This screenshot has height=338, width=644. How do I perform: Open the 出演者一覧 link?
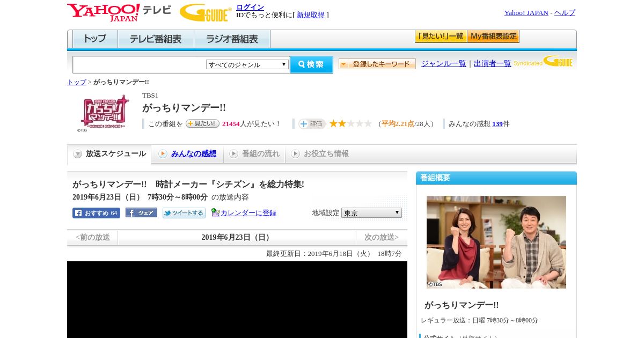click(x=493, y=63)
